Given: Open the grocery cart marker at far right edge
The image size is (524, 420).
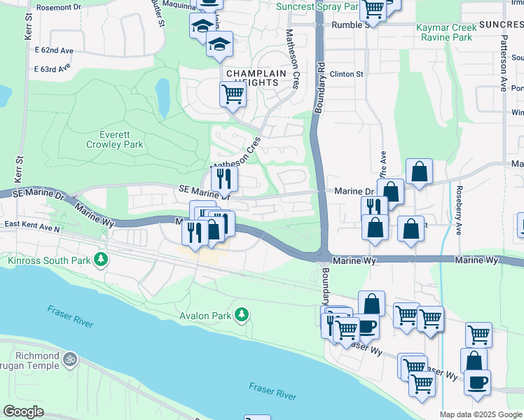Looking at the screenshot, I should tap(478, 335).
